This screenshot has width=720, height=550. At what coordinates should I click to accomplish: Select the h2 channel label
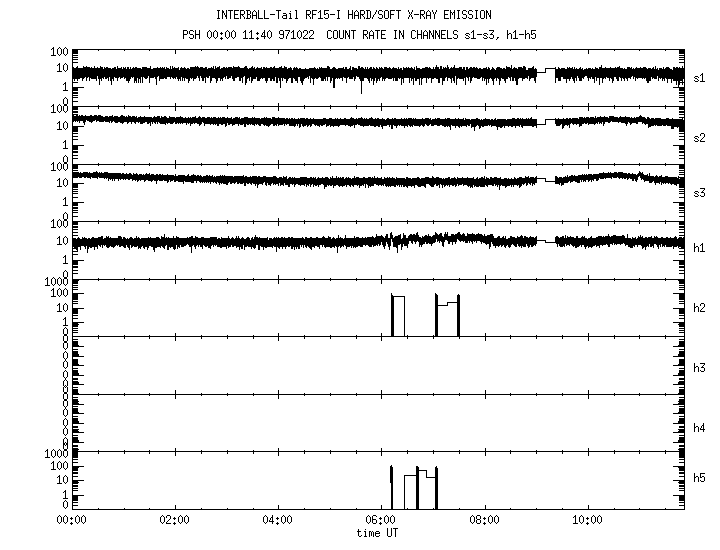pos(700,308)
